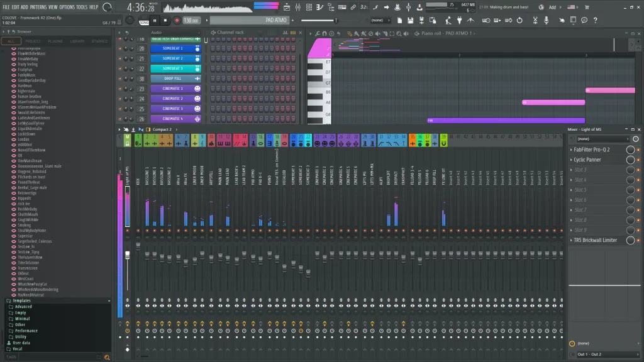Click the browser search magnifier icon

(x=107, y=358)
